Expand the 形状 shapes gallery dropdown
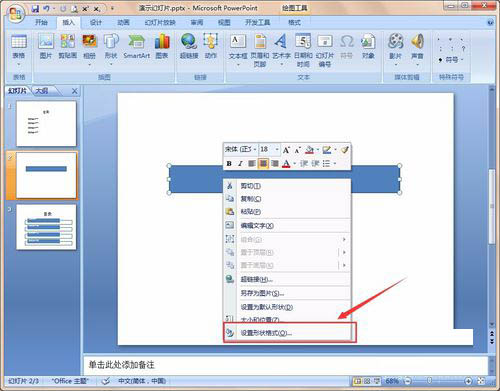 pos(111,64)
